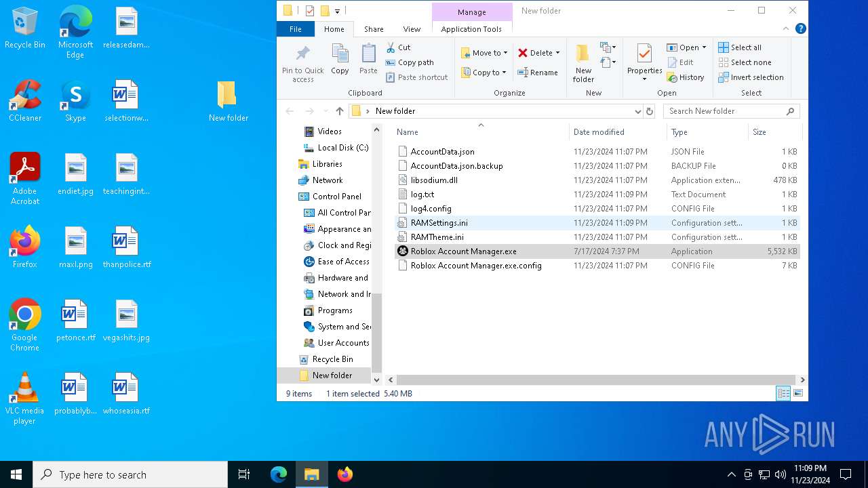Viewport: 868px width, 488px height.
Task: Click the taskbar search box
Action: 130,474
